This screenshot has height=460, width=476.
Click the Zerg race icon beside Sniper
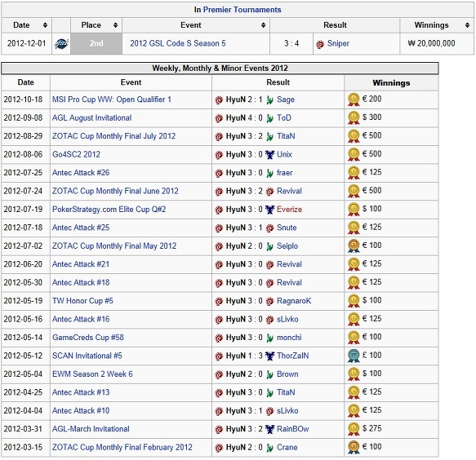[x=320, y=44]
